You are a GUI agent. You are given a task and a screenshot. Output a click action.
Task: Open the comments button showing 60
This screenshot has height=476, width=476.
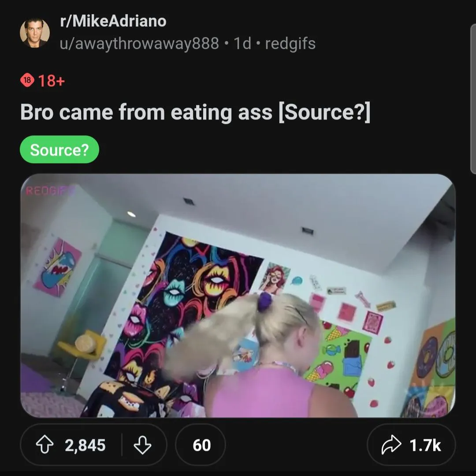coord(201,445)
